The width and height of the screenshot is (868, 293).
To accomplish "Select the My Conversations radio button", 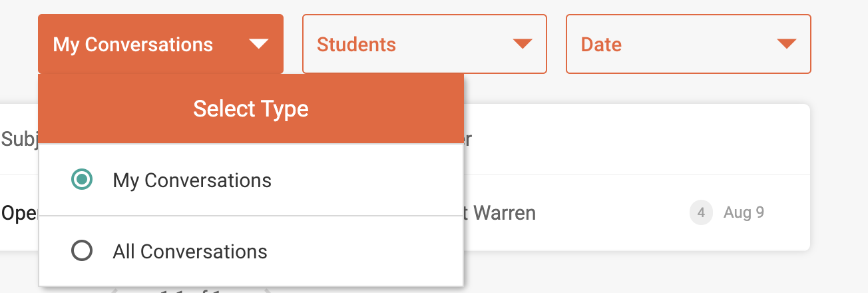I will (82, 180).
